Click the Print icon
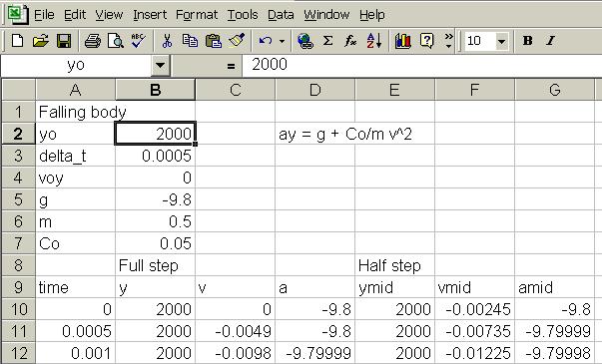 point(92,40)
